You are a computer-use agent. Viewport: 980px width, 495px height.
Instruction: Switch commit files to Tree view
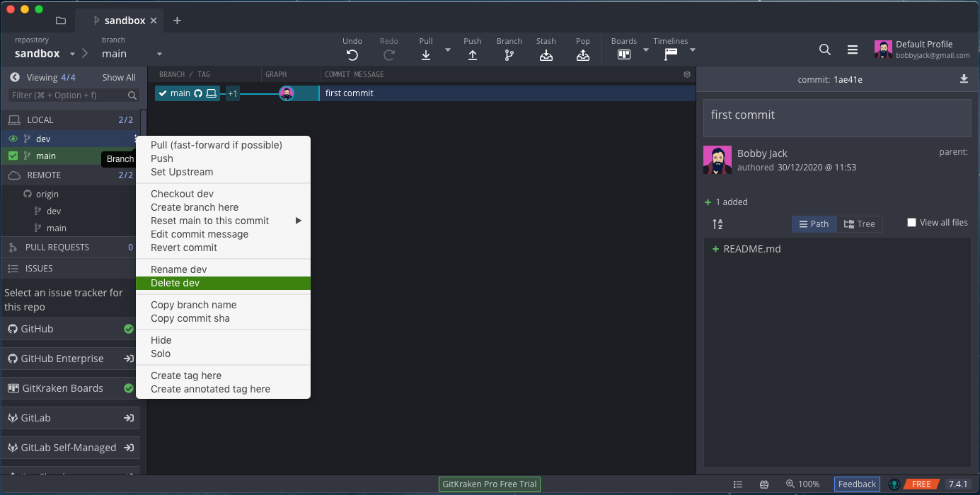(x=860, y=223)
